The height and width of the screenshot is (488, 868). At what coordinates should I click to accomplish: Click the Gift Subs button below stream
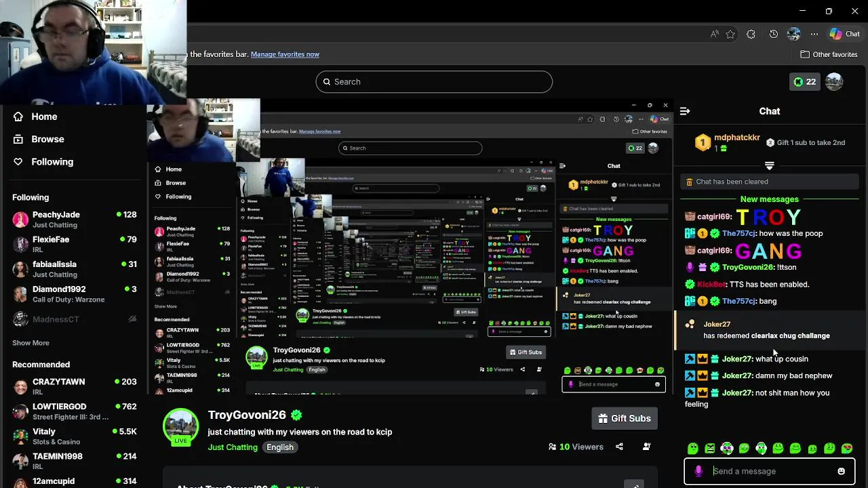(x=624, y=418)
